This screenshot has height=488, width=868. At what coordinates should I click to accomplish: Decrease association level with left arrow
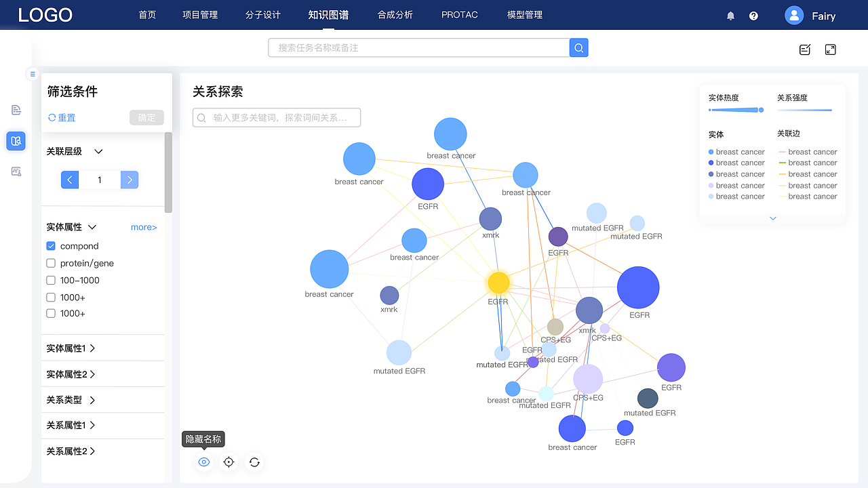tap(70, 180)
